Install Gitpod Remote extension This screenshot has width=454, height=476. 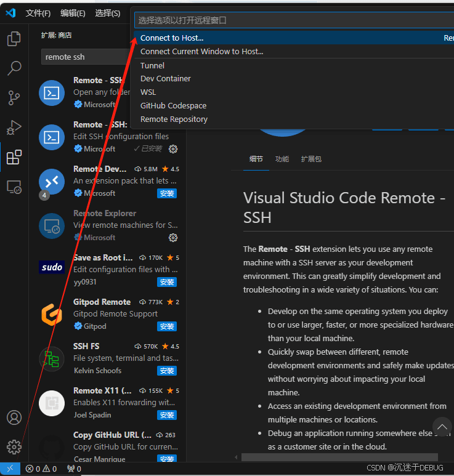click(167, 326)
